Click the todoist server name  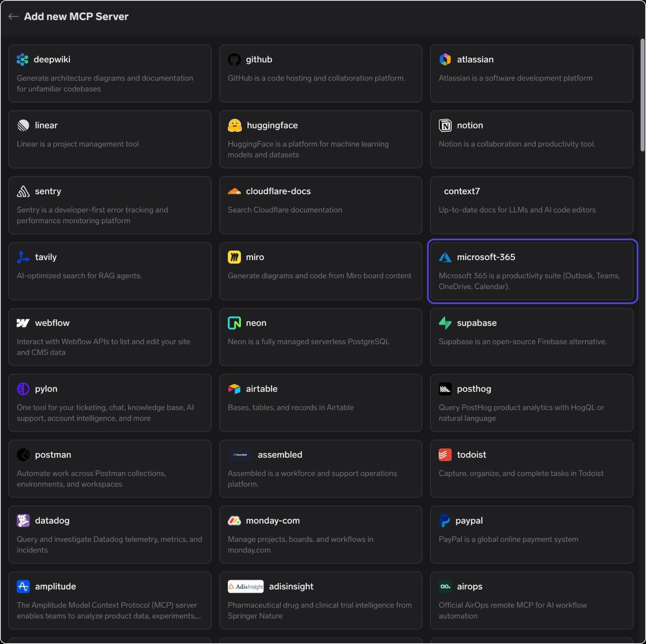coord(472,454)
